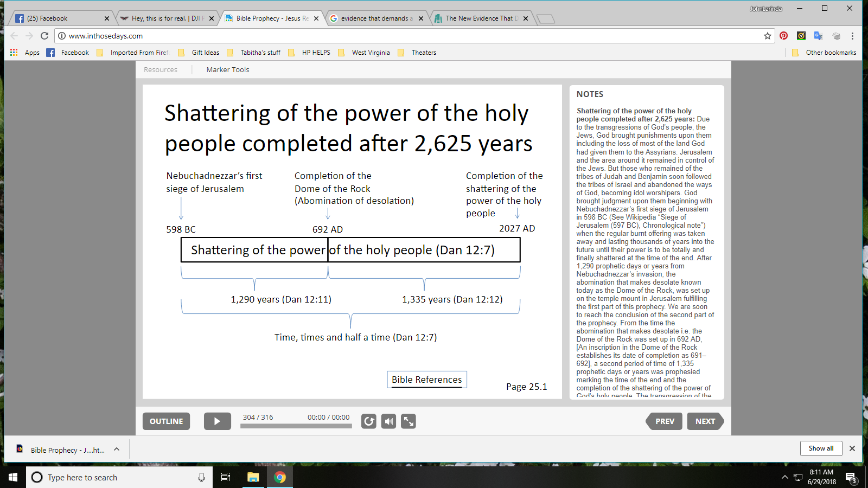Toggle fullscreen presentation view
The width and height of the screenshot is (868, 488).
tap(409, 421)
